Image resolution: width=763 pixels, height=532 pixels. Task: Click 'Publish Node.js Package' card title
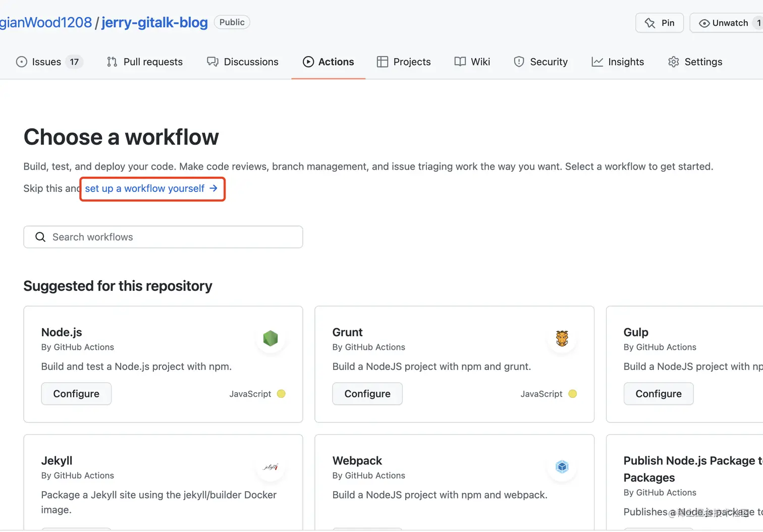(x=693, y=469)
